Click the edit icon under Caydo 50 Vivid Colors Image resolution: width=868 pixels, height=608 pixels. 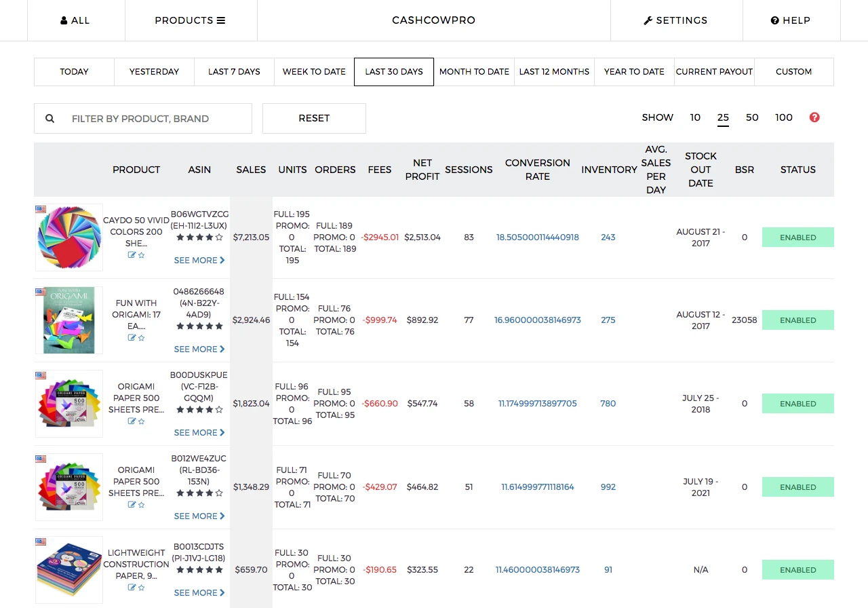pyautogui.click(x=132, y=255)
